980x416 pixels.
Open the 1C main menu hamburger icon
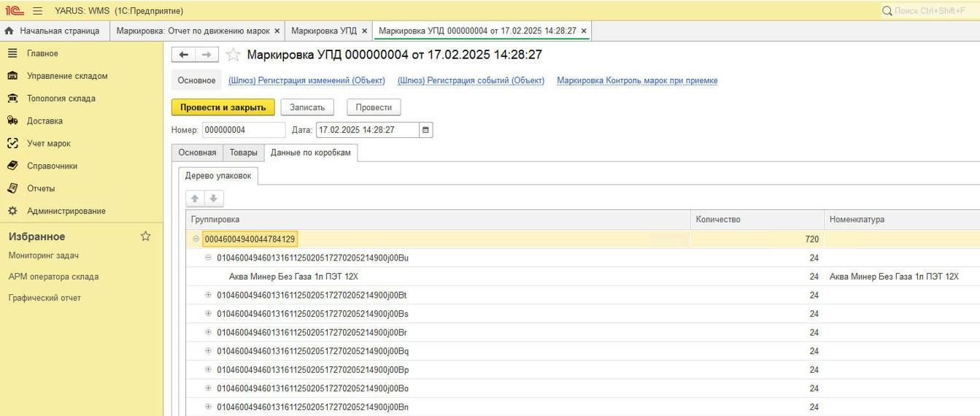click(x=38, y=11)
